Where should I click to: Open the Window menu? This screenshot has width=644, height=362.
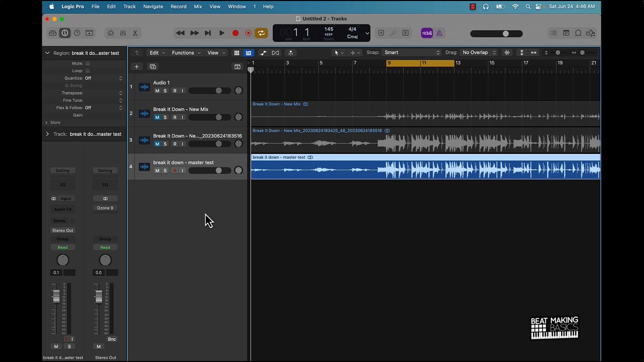237,7
